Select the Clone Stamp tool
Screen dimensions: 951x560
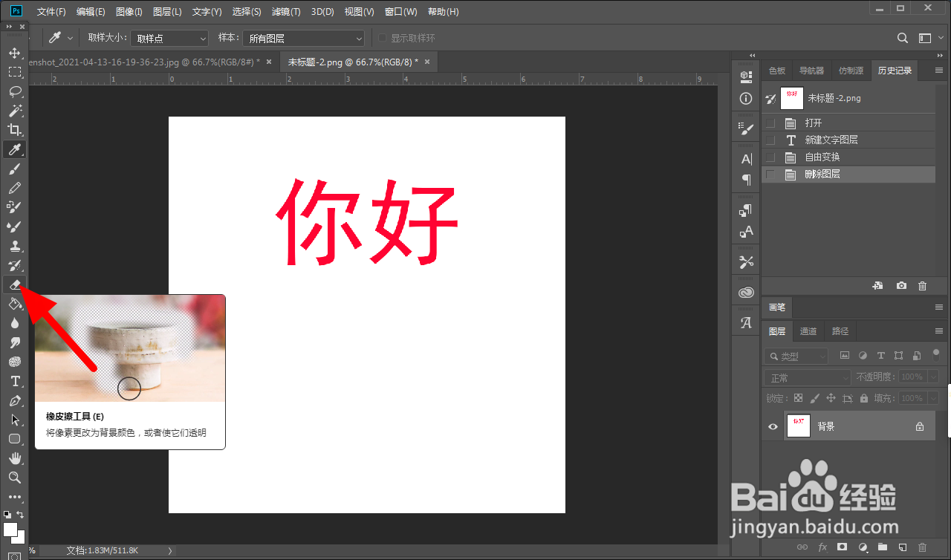[15, 246]
